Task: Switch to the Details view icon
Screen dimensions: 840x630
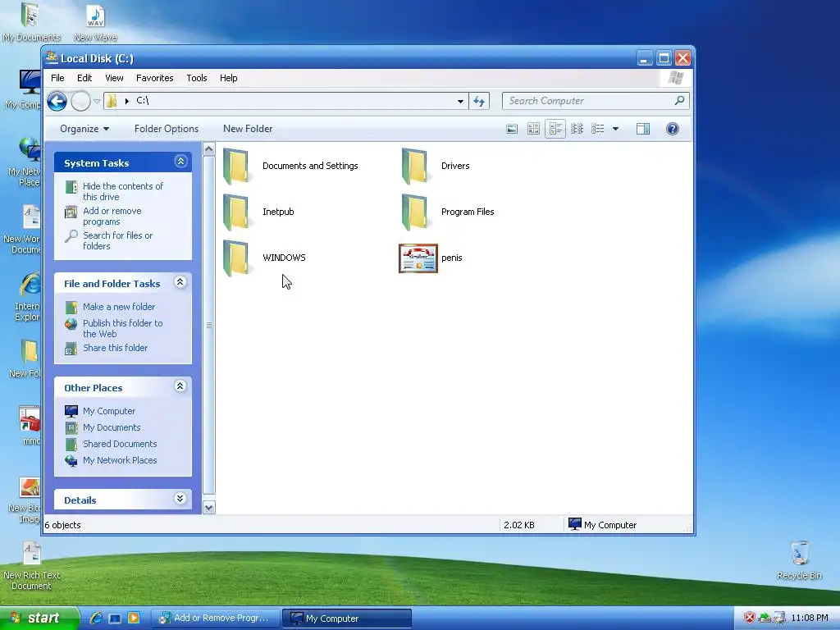Action: (x=598, y=129)
